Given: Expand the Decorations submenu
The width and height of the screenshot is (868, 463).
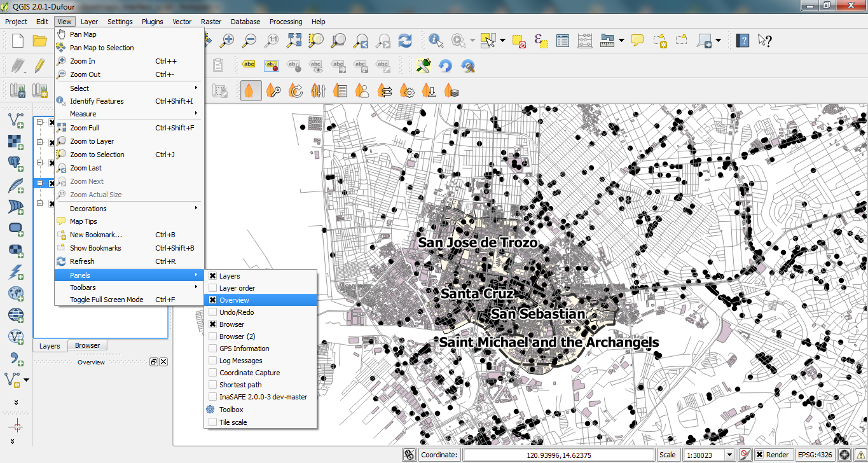Looking at the screenshot, I should [128, 209].
